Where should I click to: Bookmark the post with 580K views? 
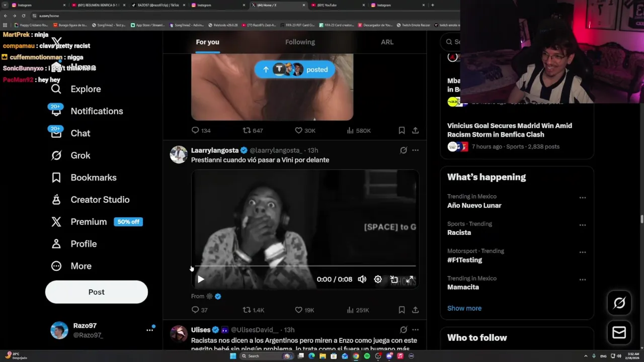point(401,130)
